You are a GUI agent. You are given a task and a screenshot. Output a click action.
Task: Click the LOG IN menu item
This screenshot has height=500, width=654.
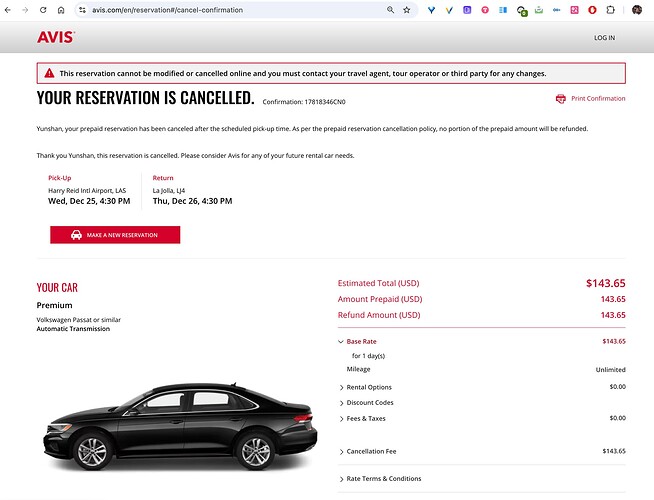[604, 38]
